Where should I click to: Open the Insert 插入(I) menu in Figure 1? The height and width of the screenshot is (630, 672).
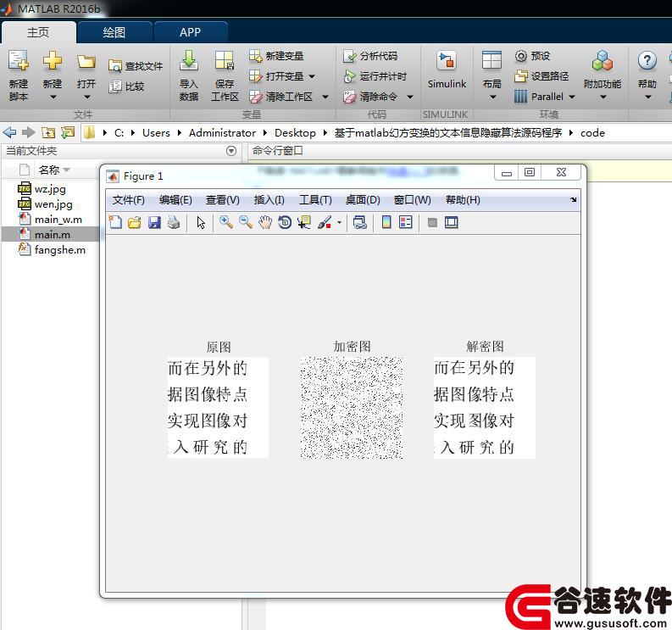coord(269,200)
